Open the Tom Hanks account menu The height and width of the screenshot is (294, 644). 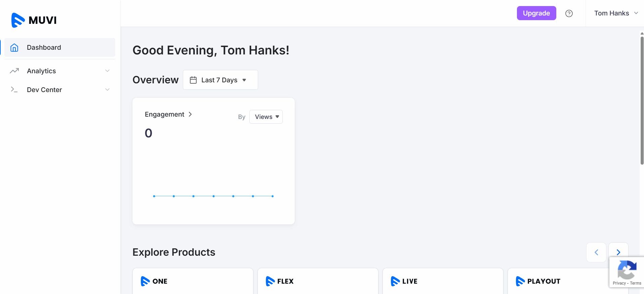click(x=615, y=13)
